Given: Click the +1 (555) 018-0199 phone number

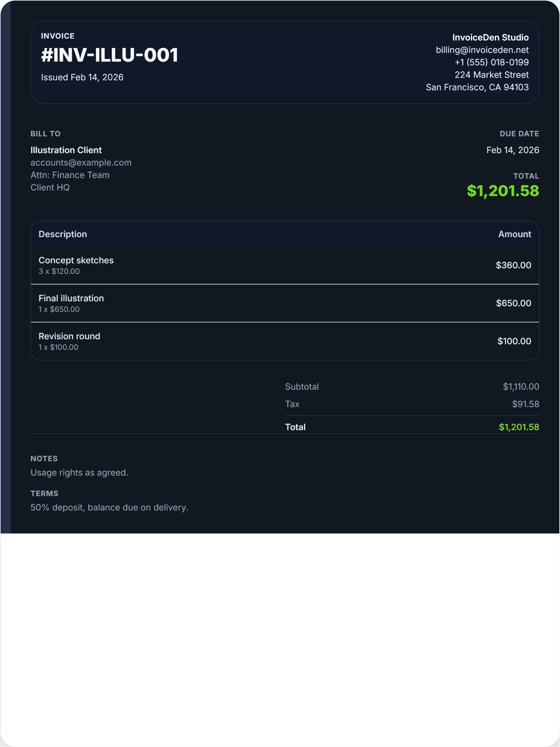Looking at the screenshot, I should pos(491,62).
